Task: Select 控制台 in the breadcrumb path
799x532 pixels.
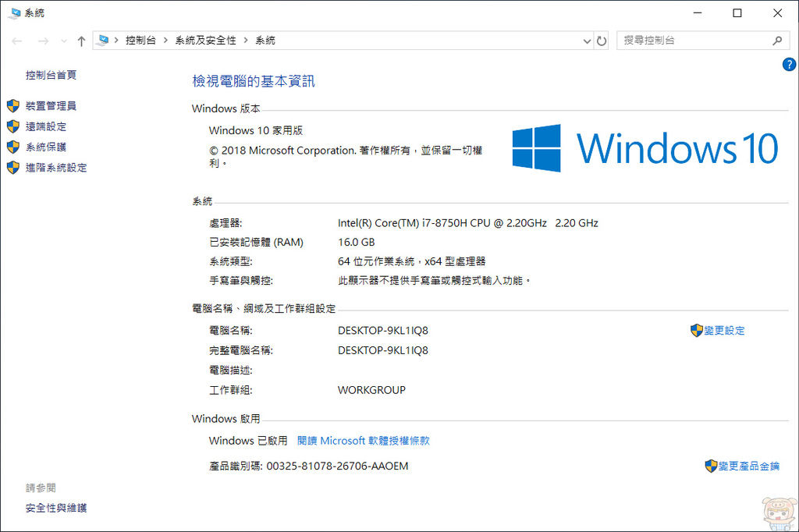Action: point(140,41)
